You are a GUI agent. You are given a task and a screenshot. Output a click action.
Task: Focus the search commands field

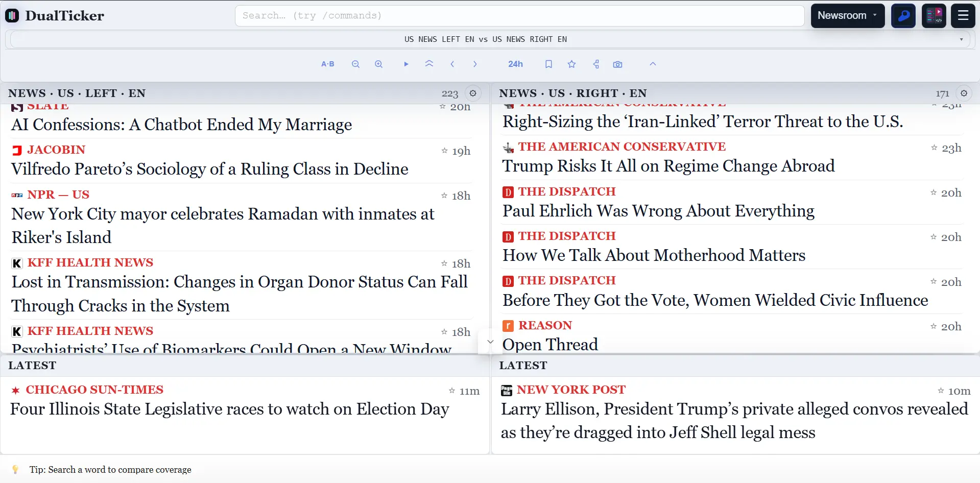(519, 16)
